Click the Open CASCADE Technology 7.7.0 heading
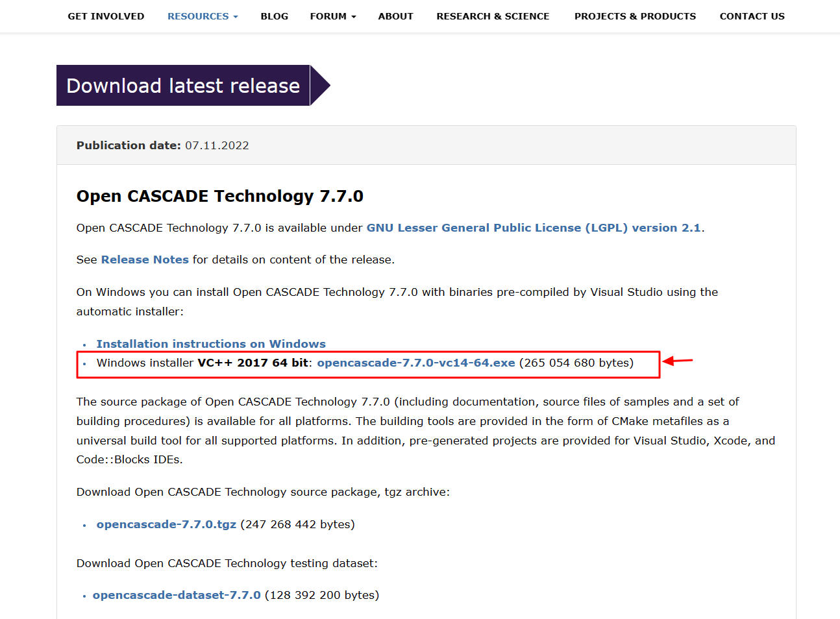840x619 pixels. [220, 196]
